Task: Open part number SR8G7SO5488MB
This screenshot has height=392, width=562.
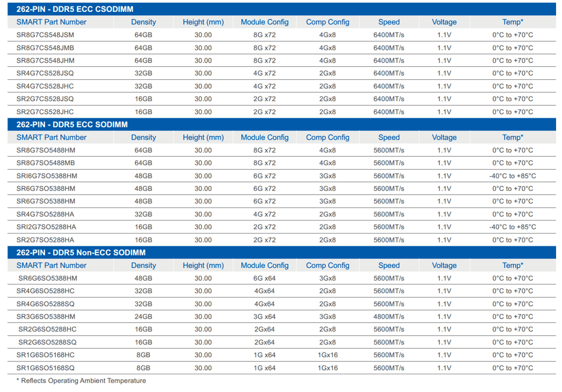Action: coord(46,163)
